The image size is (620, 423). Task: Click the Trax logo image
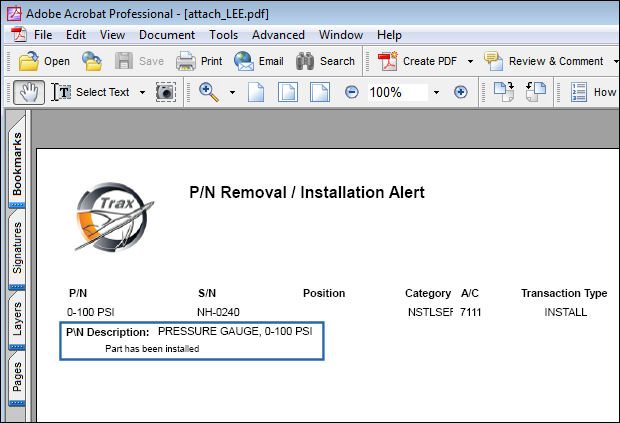[114, 217]
